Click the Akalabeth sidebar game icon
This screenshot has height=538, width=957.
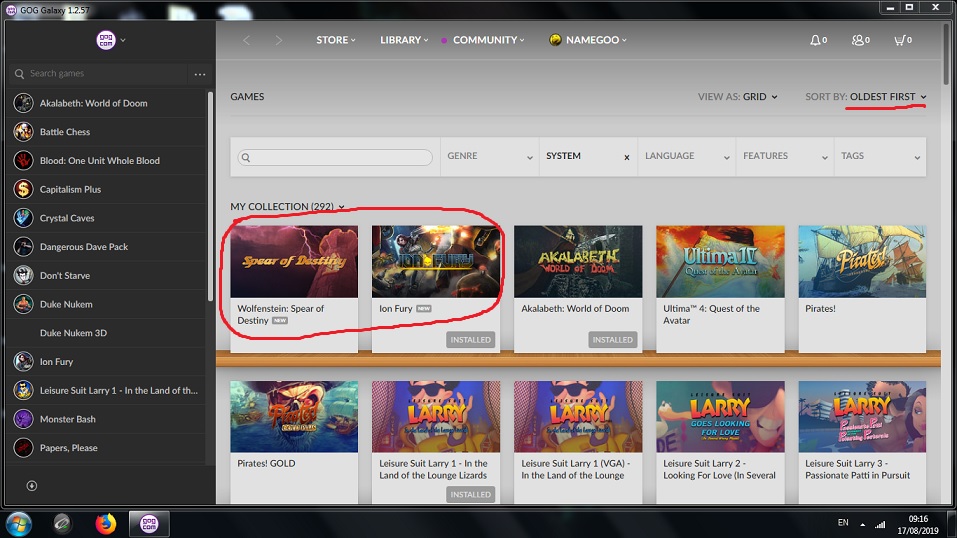[x=23, y=103]
